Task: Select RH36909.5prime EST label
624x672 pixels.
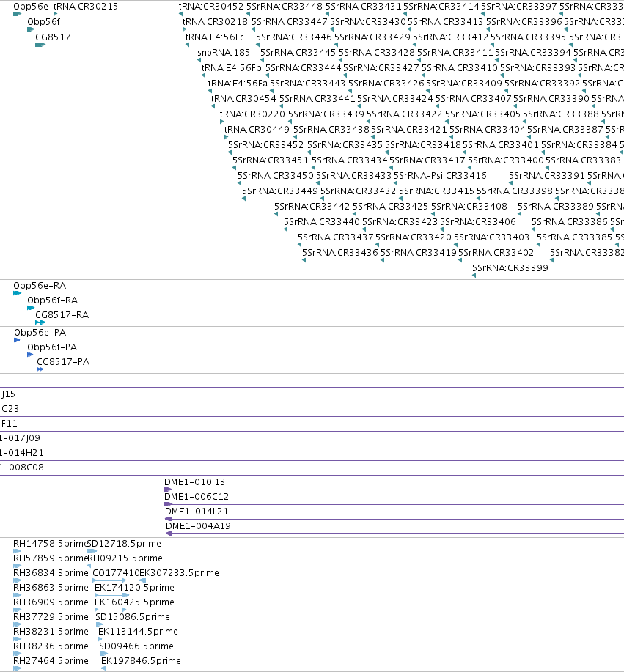Action: click(x=51, y=602)
